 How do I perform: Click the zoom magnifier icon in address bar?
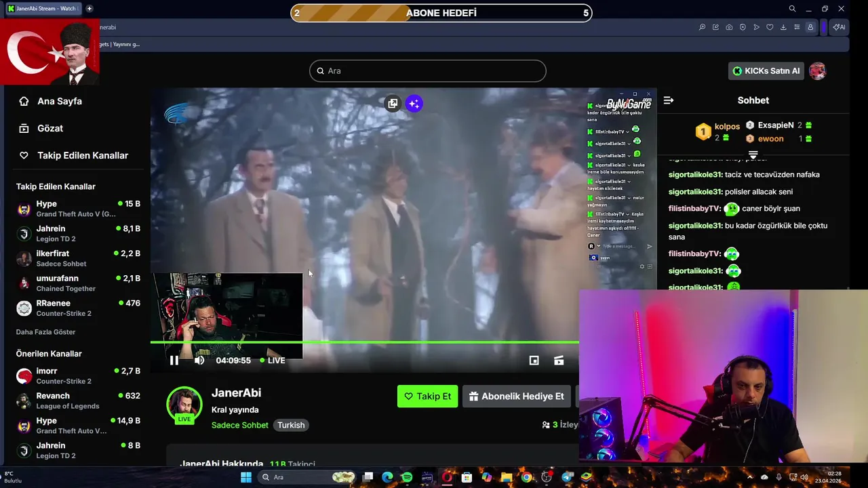[x=702, y=27]
